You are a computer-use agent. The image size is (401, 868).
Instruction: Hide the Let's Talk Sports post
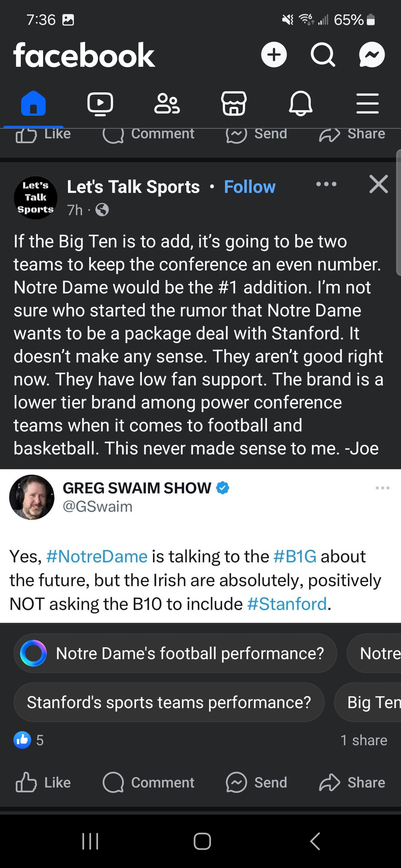click(378, 184)
